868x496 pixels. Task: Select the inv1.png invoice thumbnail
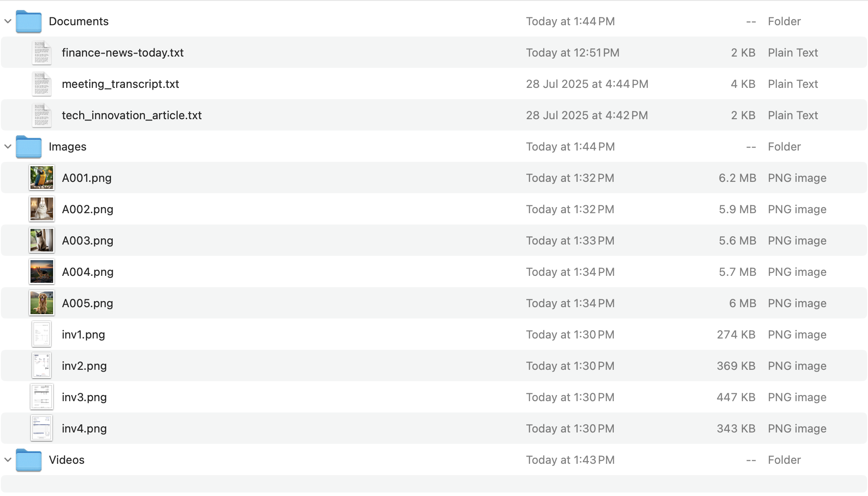click(42, 335)
